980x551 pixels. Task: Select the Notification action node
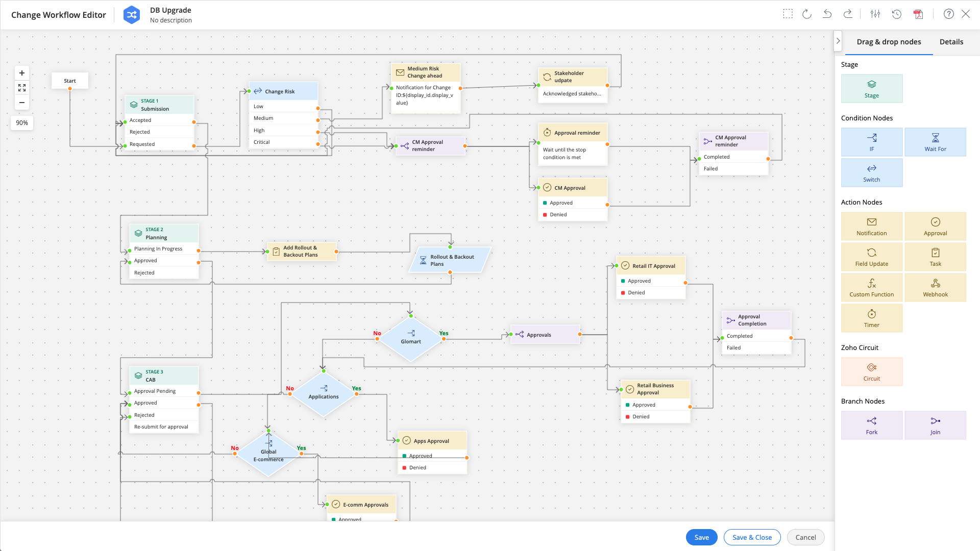pyautogui.click(x=872, y=226)
